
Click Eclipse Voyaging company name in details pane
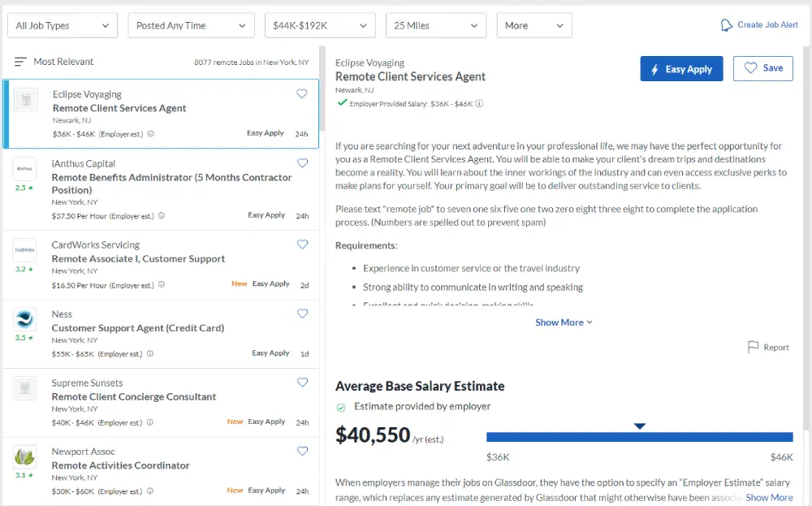(369, 63)
